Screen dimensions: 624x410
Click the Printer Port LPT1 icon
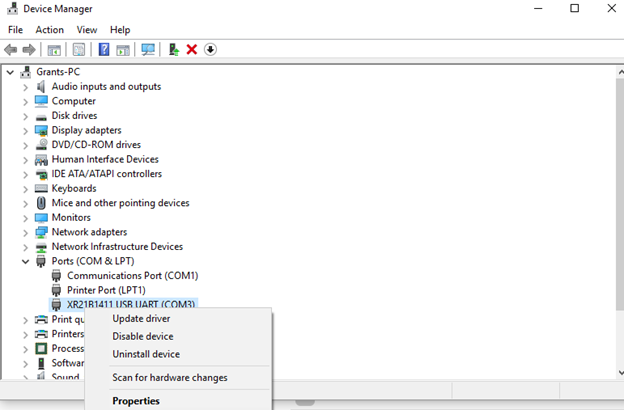click(x=57, y=290)
